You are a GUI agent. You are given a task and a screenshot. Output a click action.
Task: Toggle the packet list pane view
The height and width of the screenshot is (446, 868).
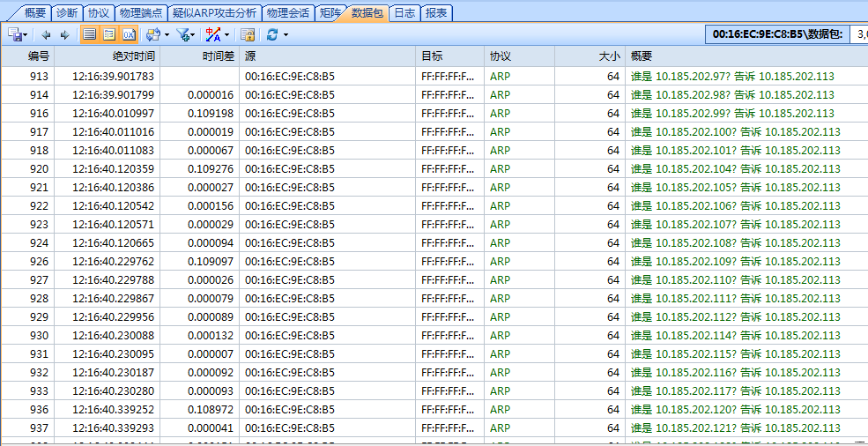click(x=89, y=34)
